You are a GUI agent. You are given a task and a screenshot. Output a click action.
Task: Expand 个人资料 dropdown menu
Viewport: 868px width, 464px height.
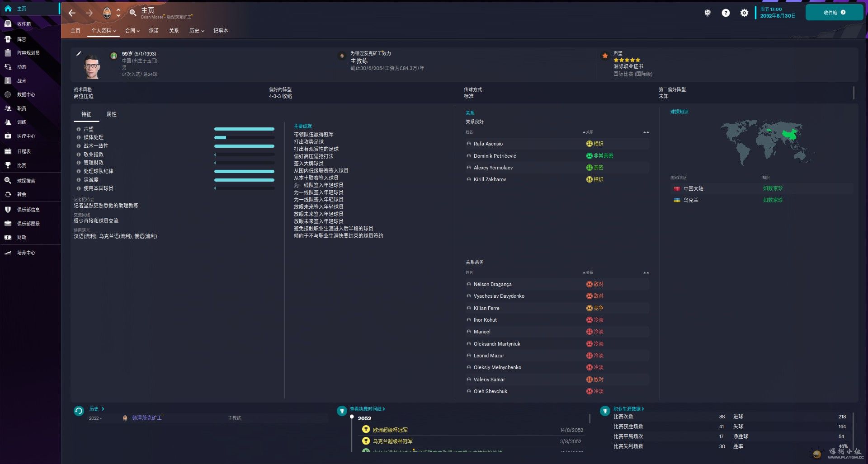(x=104, y=31)
